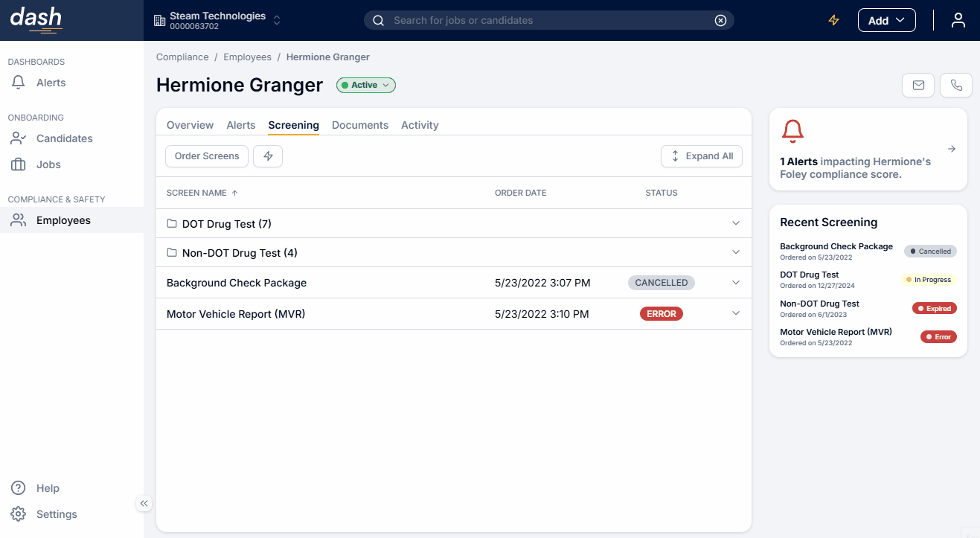Collapse the left sidebar with the chevron toggle
The width and height of the screenshot is (980, 538).
click(x=144, y=503)
